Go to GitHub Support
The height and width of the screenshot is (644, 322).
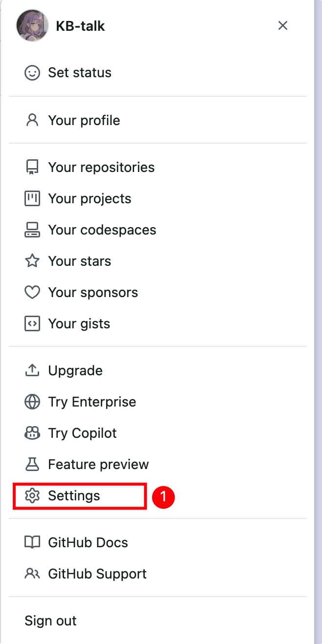pos(97,574)
